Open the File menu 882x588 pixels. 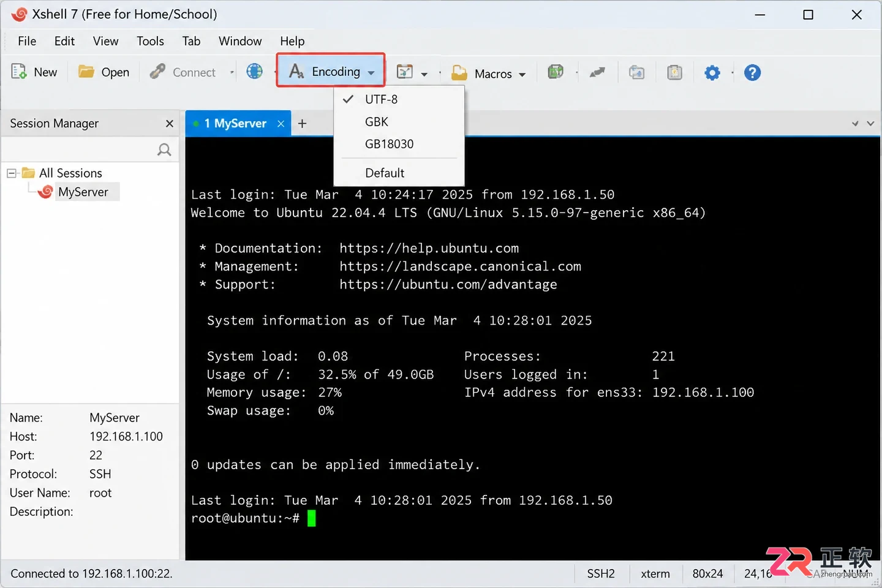(27, 41)
